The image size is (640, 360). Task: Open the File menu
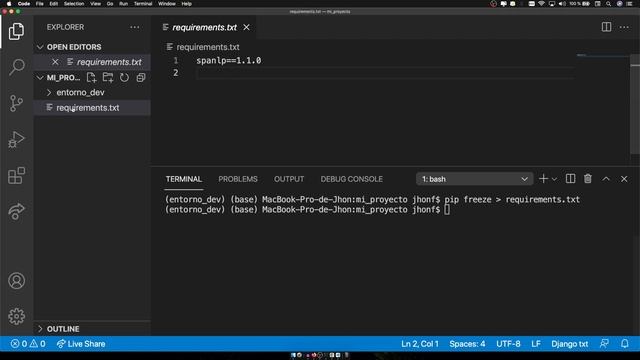[40, 4]
